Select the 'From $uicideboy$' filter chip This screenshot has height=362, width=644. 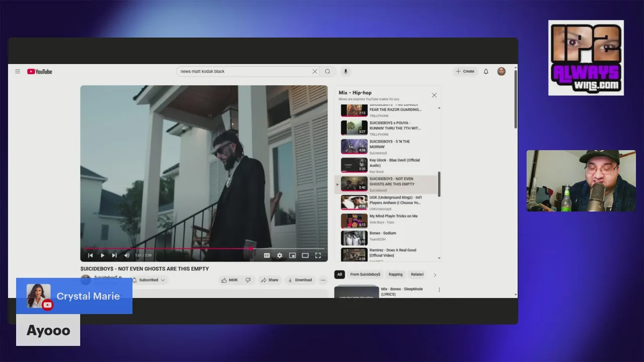[x=365, y=275]
